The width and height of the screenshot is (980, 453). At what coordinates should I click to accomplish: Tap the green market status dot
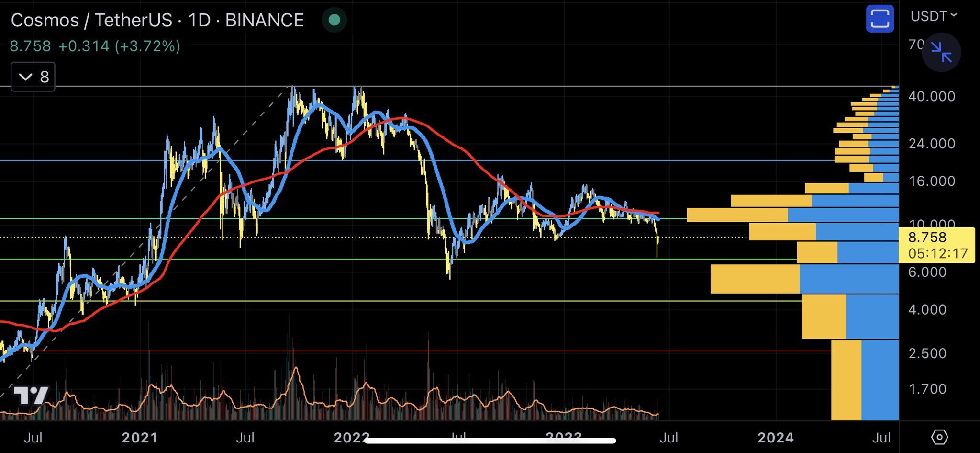(x=334, y=20)
